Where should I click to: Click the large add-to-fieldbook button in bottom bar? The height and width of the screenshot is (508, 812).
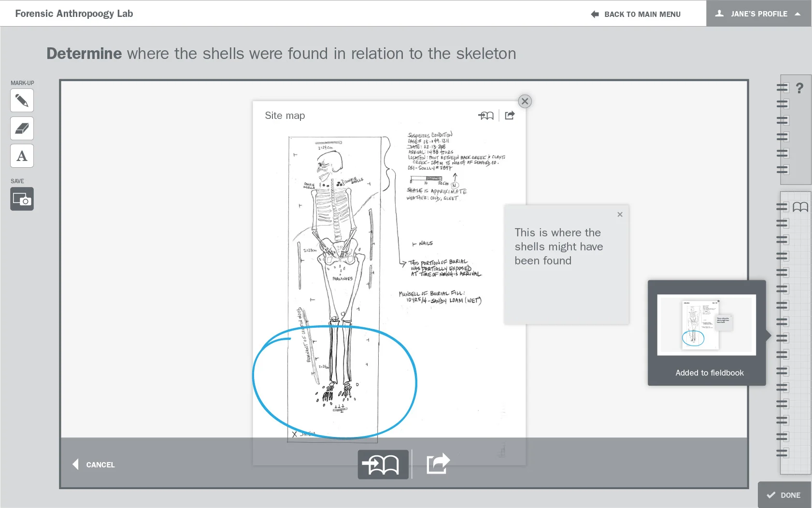[x=383, y=464]
